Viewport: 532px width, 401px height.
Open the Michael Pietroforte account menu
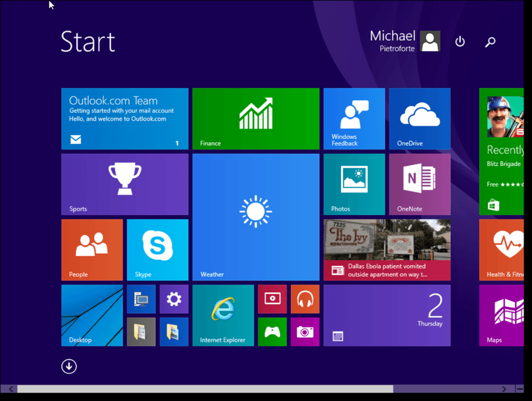(x=404, y=41)
